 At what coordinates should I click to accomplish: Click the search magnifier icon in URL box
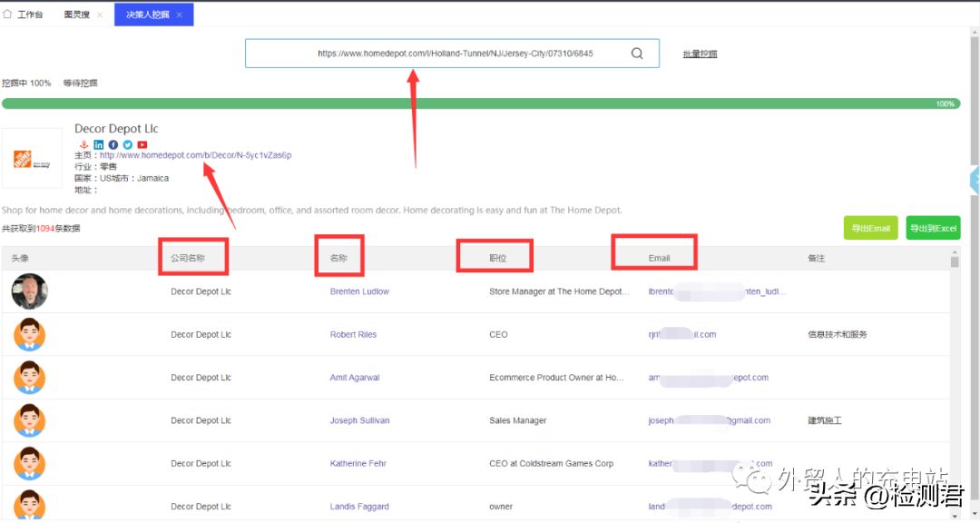coord(637,54)
